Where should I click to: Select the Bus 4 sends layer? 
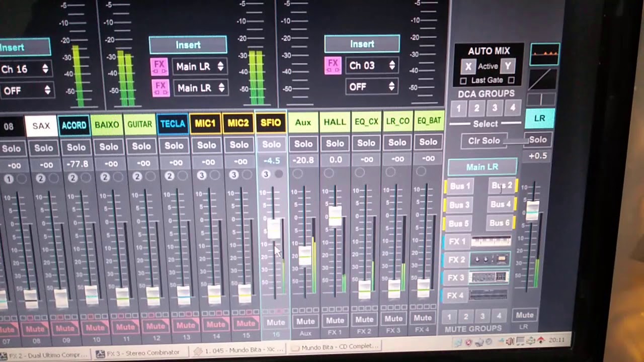(500, 204)
